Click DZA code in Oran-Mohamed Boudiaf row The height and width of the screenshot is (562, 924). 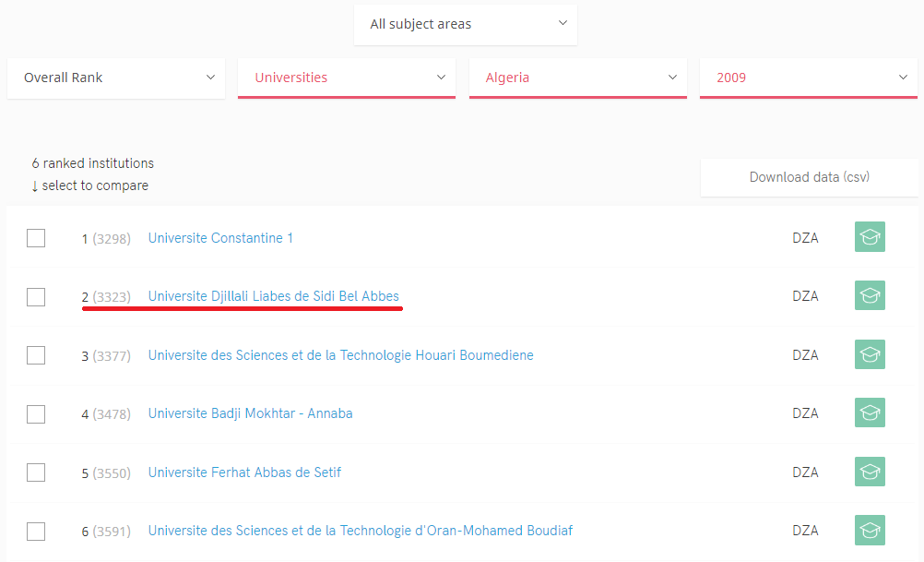(805, 531)
